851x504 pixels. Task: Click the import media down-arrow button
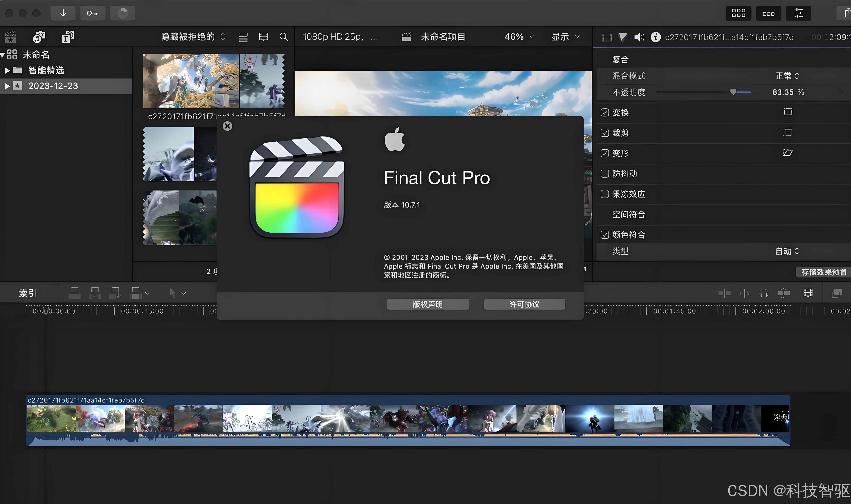coord(63,13)
